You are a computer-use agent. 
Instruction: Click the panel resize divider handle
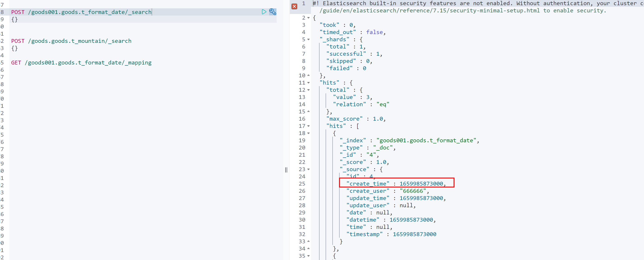click(286, 170)
